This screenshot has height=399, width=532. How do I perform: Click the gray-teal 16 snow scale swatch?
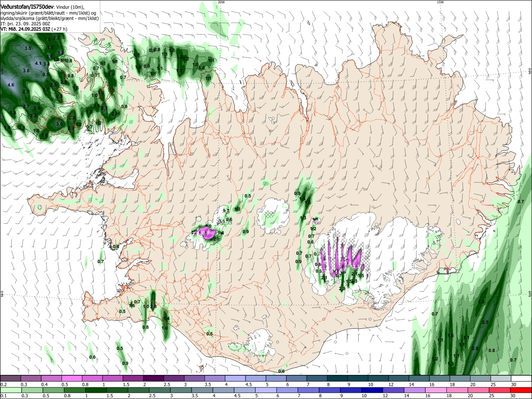439,379
